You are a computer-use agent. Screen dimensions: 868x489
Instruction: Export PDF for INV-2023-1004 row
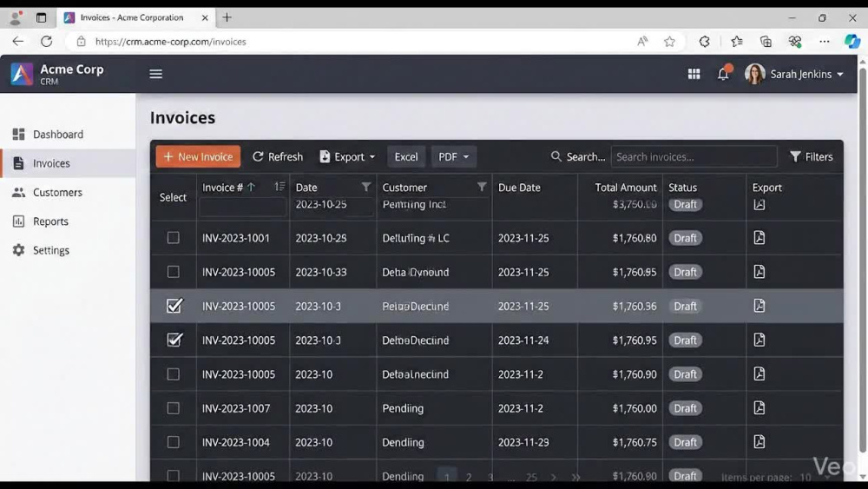click(759, 442)
